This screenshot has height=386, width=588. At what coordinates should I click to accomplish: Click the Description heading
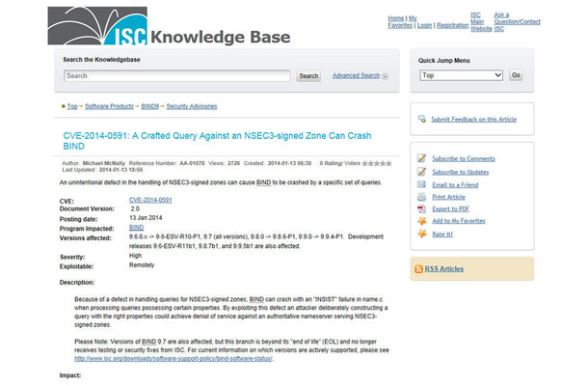click(77, 283)
